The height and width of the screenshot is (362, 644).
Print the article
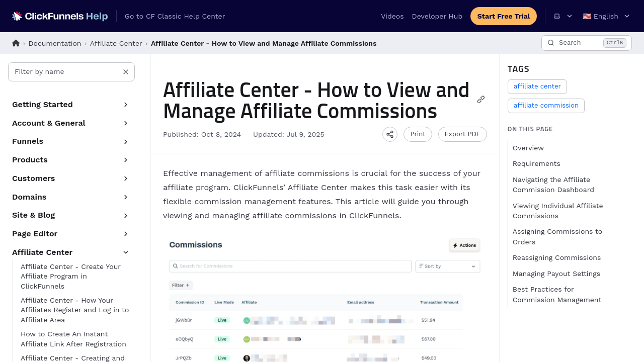pos(418,134)
